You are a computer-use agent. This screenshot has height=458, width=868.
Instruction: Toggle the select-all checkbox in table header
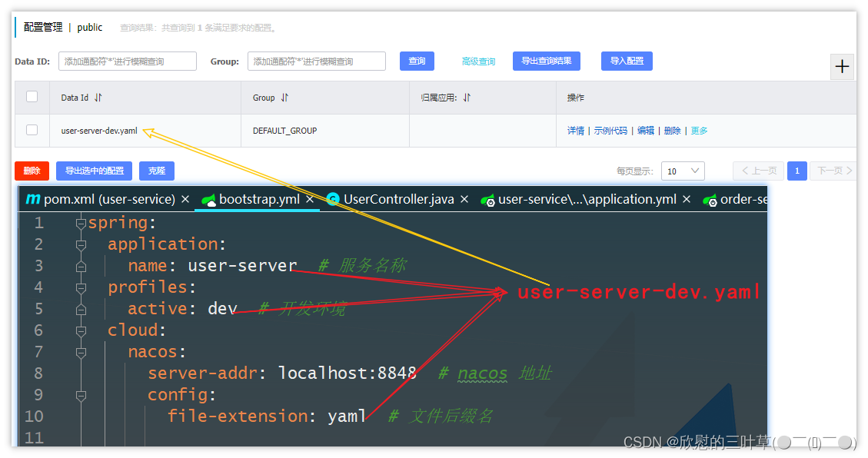point(32,97)
